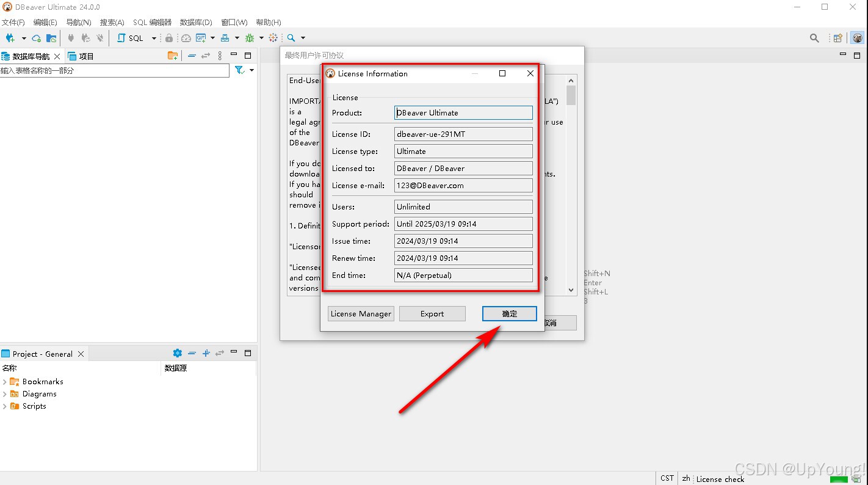Expand the Diagrams tree node

click(5, 394)
